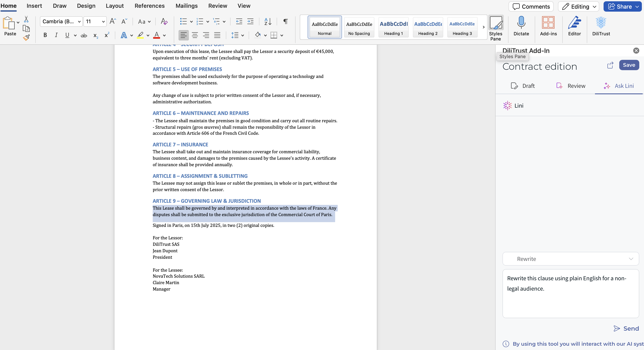Sort the selected text alphabetically
644x350 pixels.
point(268,22)
